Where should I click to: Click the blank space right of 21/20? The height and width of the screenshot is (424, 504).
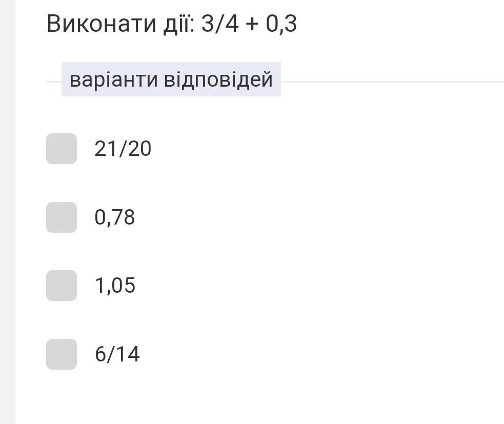(x=308, y=149)
